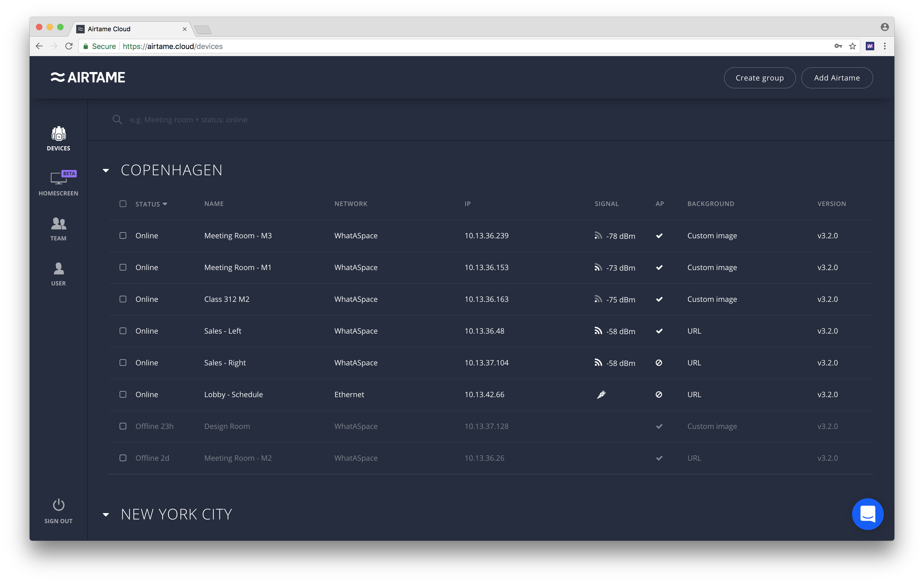Click AP disabled icon for Sales - Right
924x583 pixels.
pyautogui.click(x=658, y=362)
